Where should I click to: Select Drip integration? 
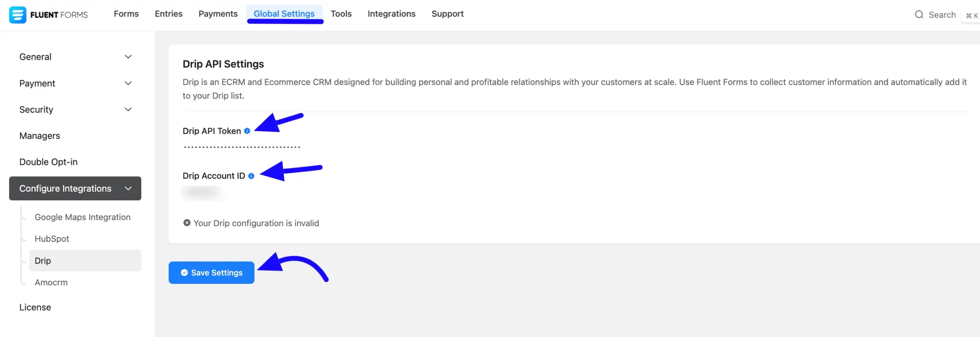pyautogui.click(x=85, y=261)
